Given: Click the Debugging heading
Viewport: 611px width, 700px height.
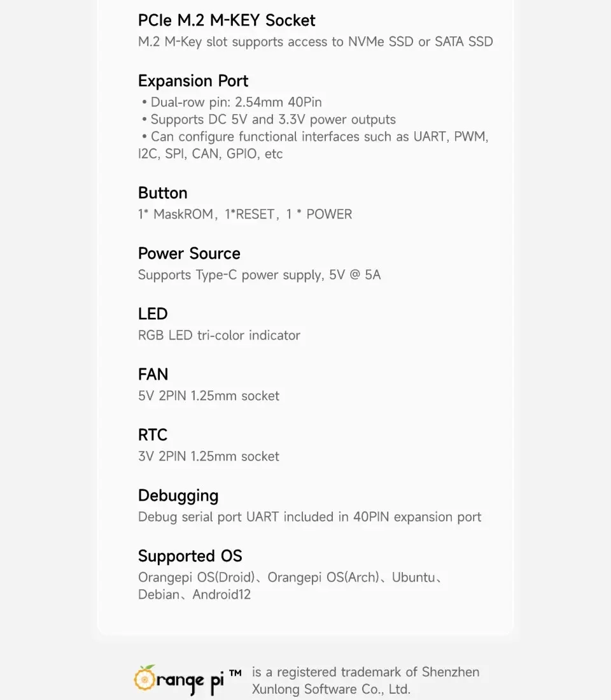Looking at the screenshot, I should [178, 496].
